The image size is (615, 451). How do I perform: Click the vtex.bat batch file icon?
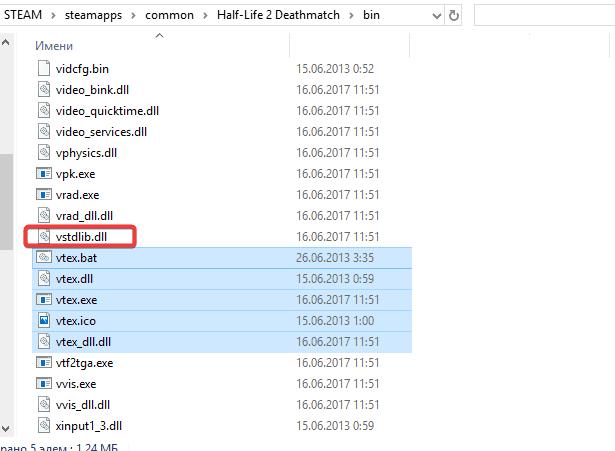coord(44,258)
